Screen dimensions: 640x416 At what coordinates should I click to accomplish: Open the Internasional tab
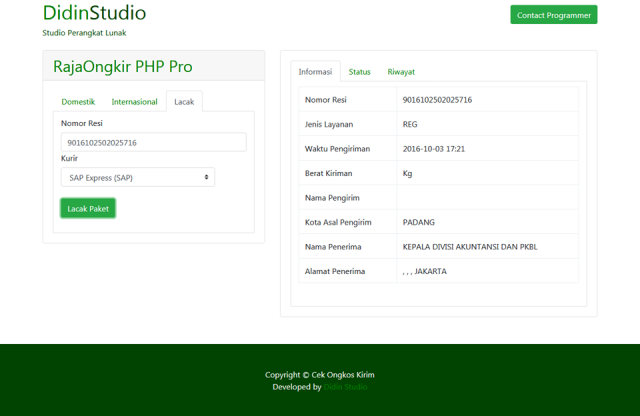(x=134, y=102)
